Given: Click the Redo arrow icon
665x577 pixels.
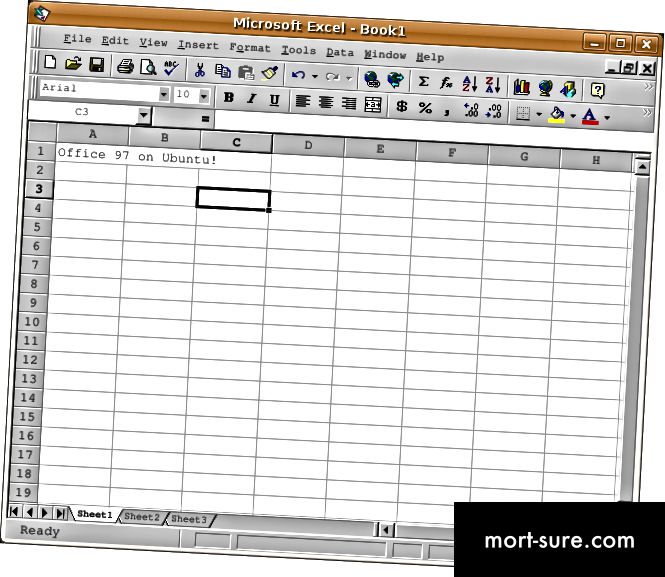Looking at the screenshot, I should pyautogui.click(x=332, y=77).
